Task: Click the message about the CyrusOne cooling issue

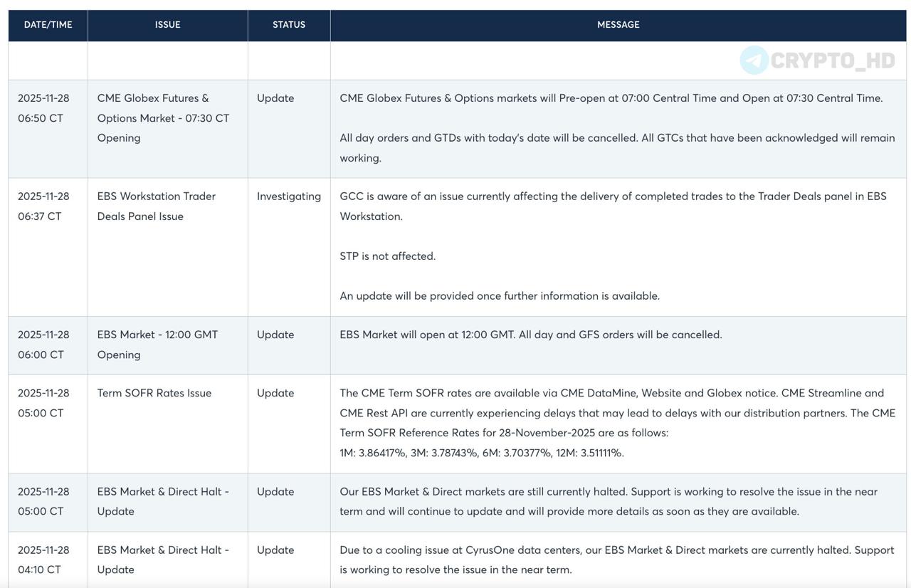Action: tap(616, 560)
